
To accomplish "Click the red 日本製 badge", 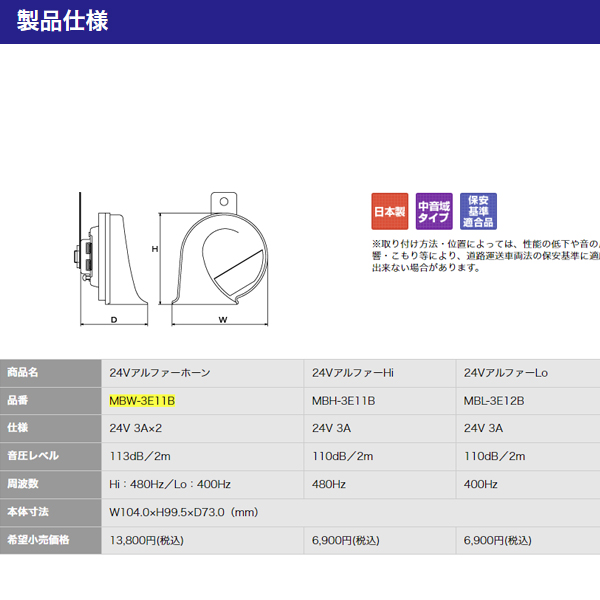I will tap(389, 212).
